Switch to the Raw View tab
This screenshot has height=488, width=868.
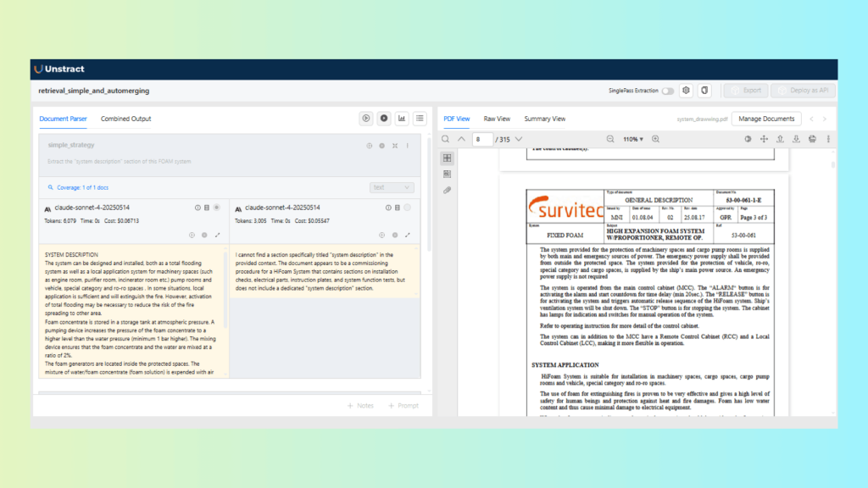(497, 119)
